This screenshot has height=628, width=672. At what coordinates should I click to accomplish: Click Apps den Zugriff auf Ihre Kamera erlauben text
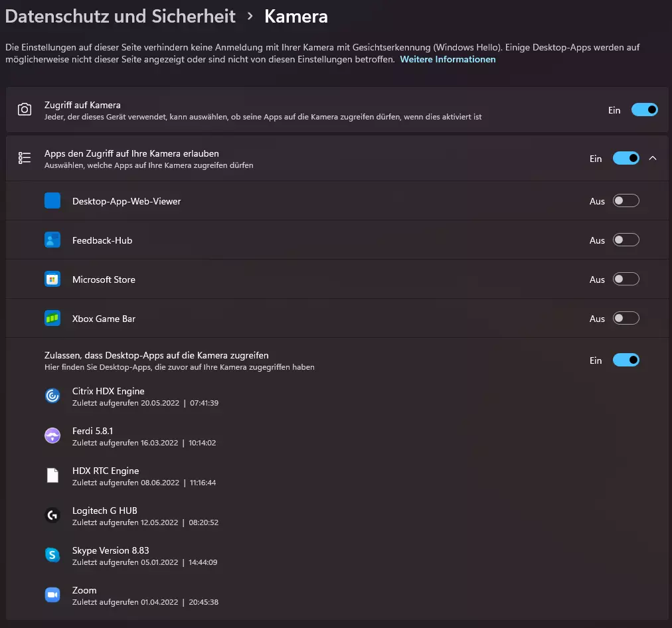tap(131, 153)
